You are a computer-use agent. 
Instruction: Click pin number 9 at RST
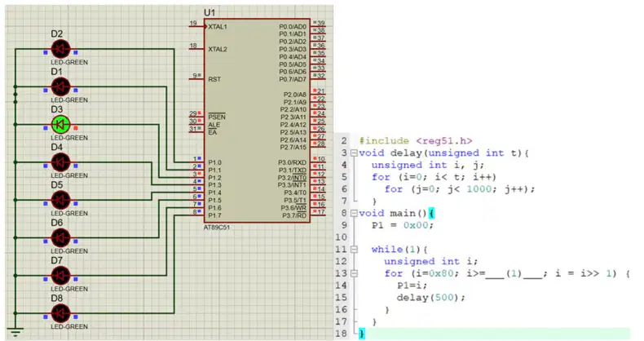point(195,76)
